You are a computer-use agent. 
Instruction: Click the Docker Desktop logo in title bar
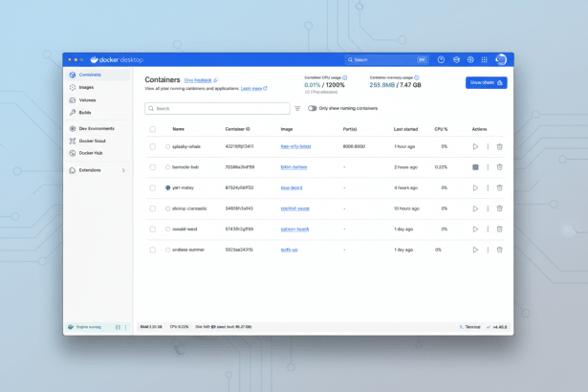tap(117, 59)
